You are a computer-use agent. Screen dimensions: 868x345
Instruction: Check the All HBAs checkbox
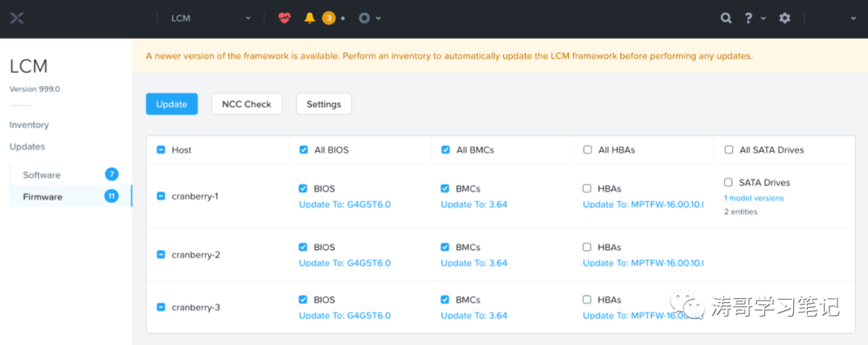click(588, 150)
